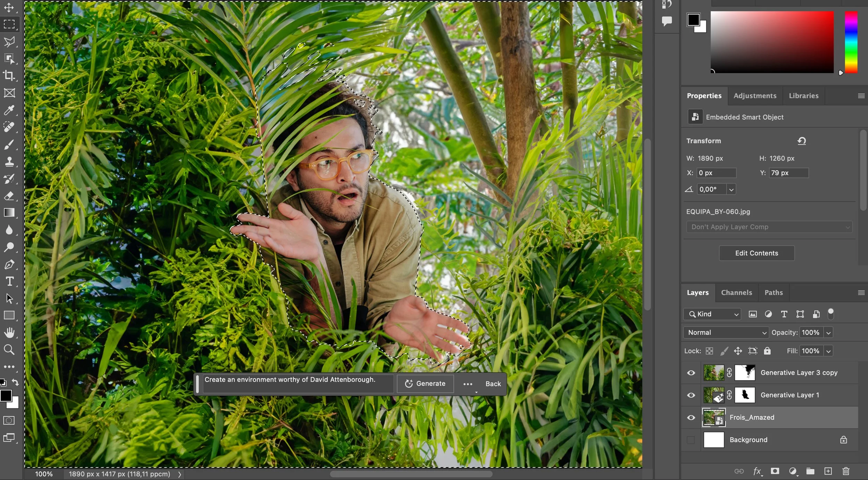This screenshot has width=868, height=480.
Task: Hide the Frois_Amazed layer
Action: [x=691, y=417]
